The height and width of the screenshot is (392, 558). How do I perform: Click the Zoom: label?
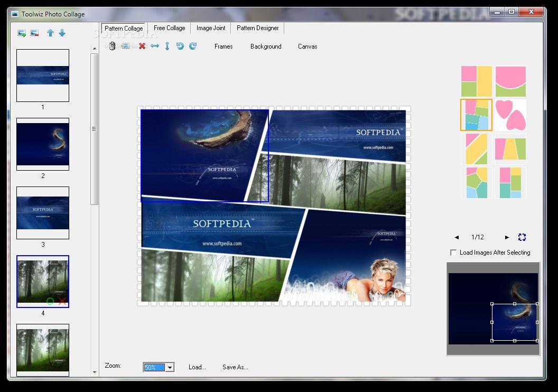tap(113, 366)
